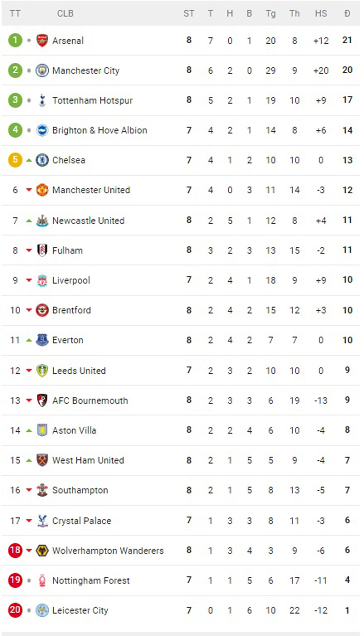This screenshot has width=364, height=636.
Task: Open the Nottingham Forest team link
Action: pos(91,580)
